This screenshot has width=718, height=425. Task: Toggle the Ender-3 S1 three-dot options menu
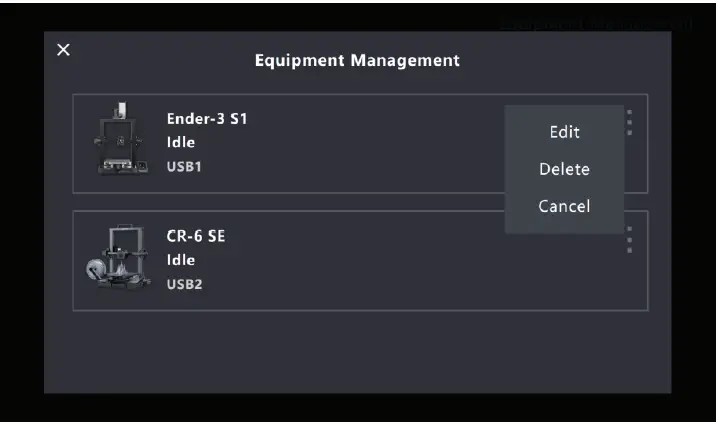tap(629, 122)
